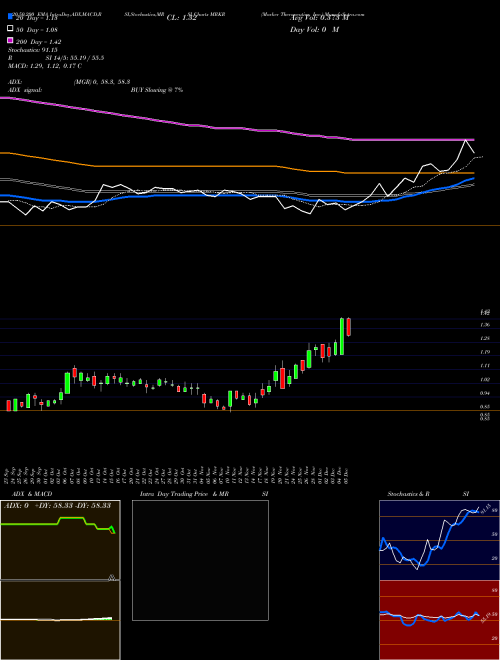500x660 pixels.
Task: Click the blue 20 Day legend swatch
Action: point(10,17)
